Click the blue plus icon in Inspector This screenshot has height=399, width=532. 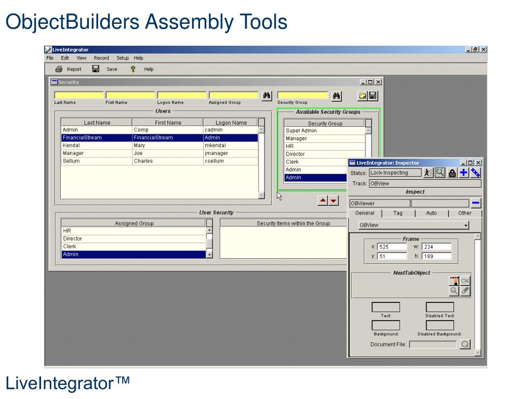463,172
